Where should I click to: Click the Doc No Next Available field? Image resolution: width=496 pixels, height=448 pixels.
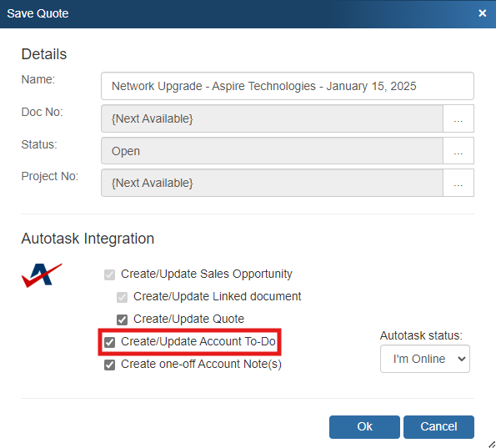click(x=272, y=118)
